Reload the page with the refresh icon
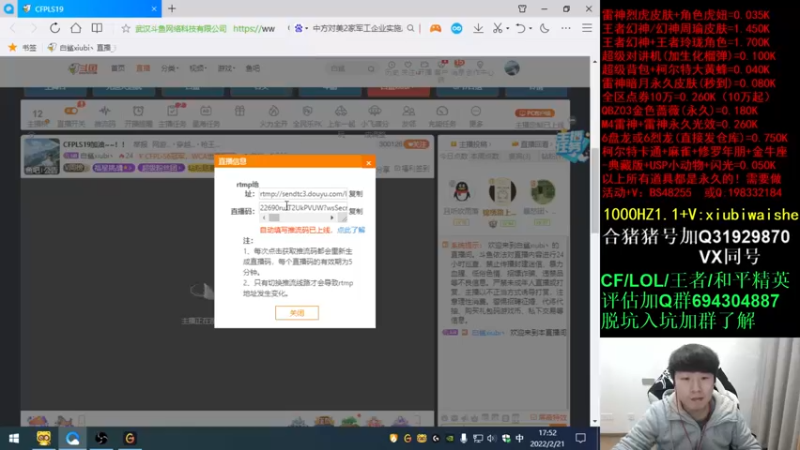 pyautogui.click(x=55, y=28)
